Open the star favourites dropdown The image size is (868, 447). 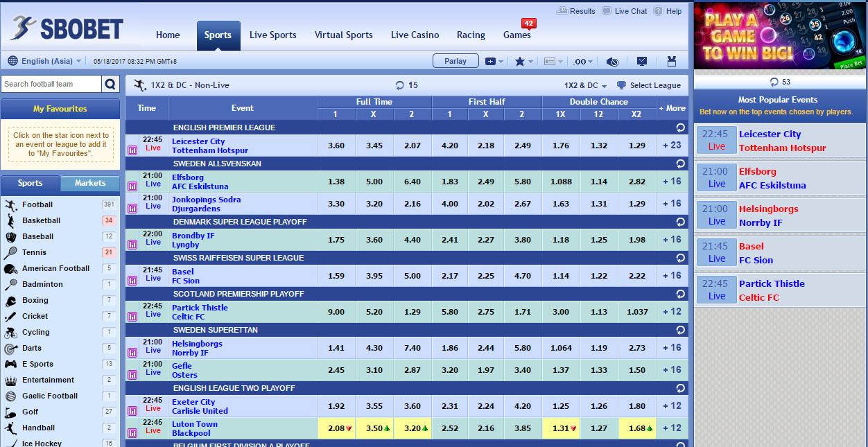pyautogui.click(x=523, y=61)
